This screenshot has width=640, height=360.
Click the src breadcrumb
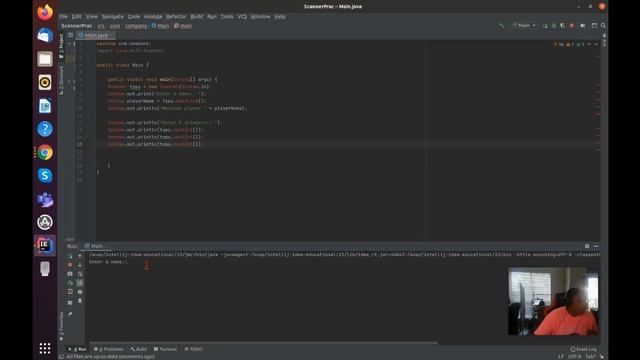click(x=101, y=26)
